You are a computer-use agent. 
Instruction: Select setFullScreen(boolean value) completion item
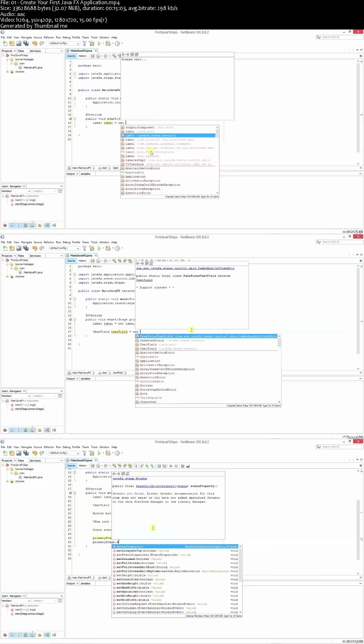pyautogui.click(x=175, y=563)
